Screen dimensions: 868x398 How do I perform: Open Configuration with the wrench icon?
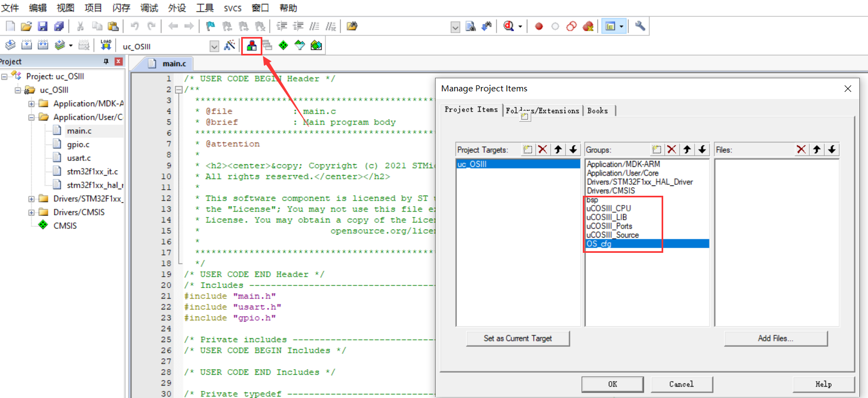(640, 26)
